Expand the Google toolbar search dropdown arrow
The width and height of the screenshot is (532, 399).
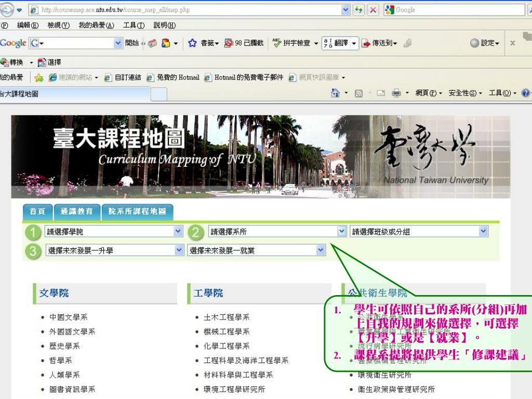pos(118,43)
